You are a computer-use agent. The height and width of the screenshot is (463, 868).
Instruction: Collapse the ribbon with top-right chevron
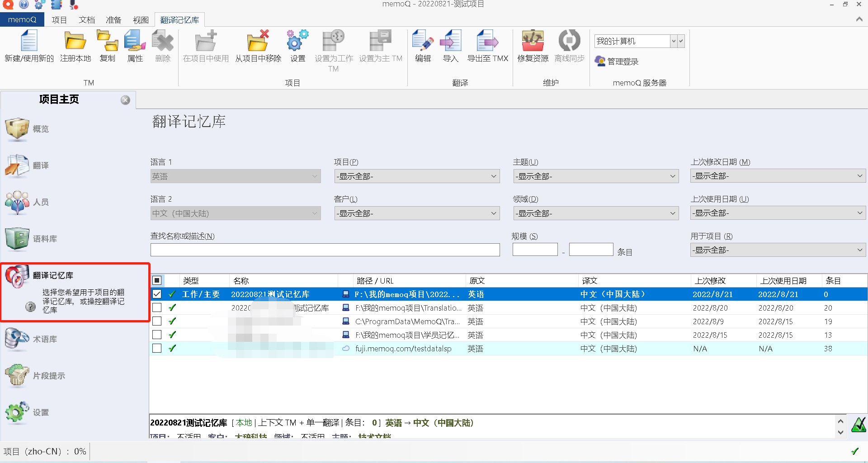point(859,19)
